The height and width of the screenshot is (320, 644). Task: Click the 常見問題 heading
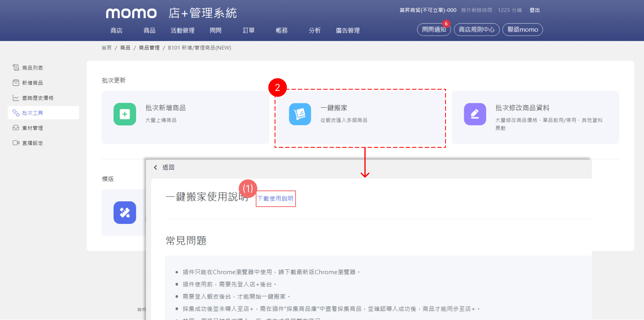pos(186,240)
